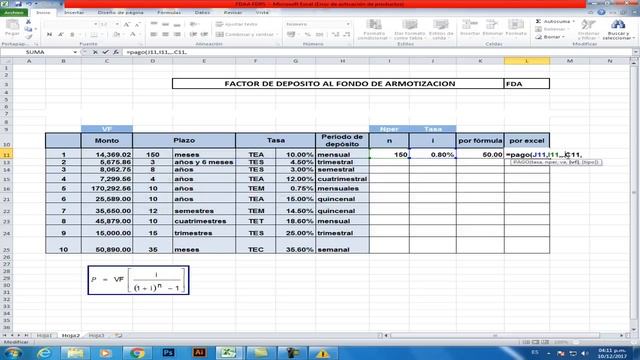Open Illustrator from the taskbar

(199, 353)
